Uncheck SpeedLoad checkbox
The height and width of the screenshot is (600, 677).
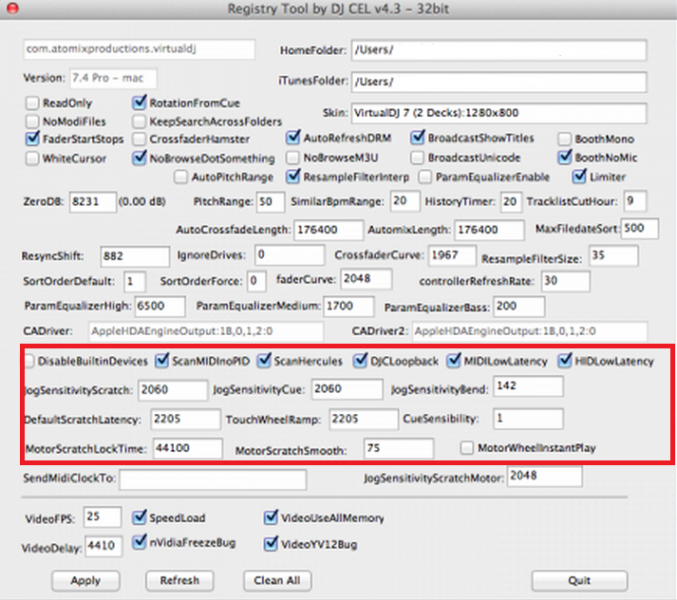pos(139,517)
